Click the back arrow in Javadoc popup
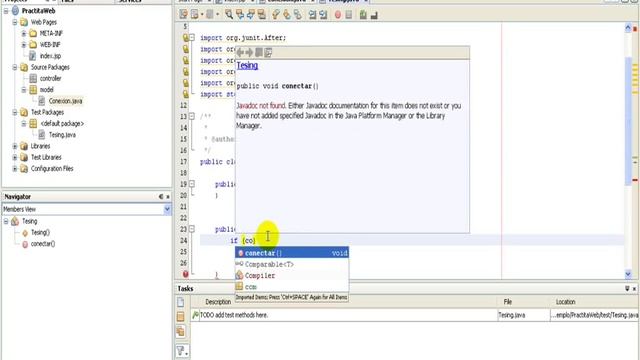 pyautogui.click(x=240, y=52)
